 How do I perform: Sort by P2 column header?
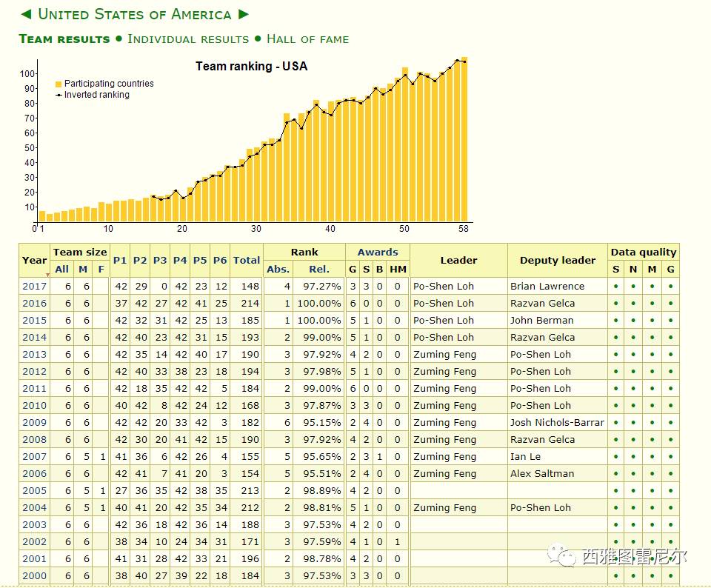click(x=140, y=260)
